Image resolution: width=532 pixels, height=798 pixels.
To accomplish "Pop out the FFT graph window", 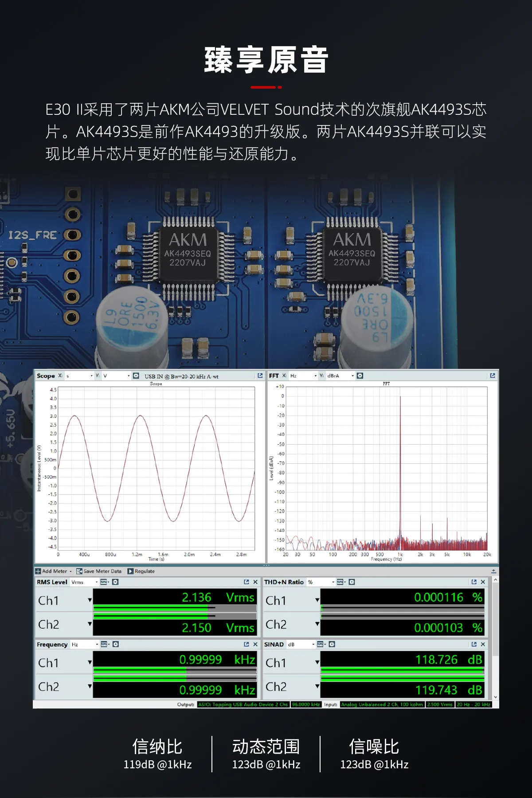I will click(493, 376).
